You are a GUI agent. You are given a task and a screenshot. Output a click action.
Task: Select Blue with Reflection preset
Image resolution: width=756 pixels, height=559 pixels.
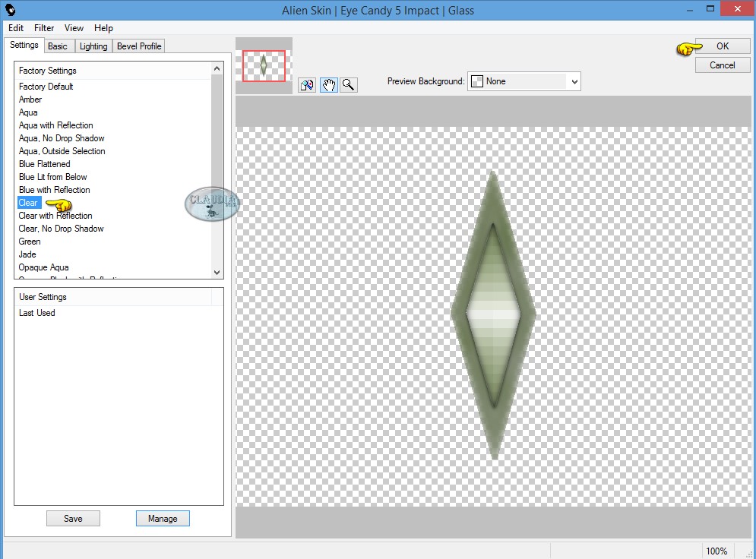(54, 191)
